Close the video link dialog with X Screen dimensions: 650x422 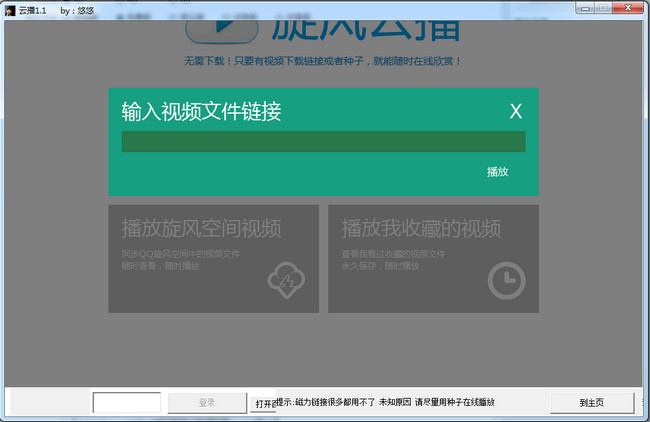[x=516, y=112]
